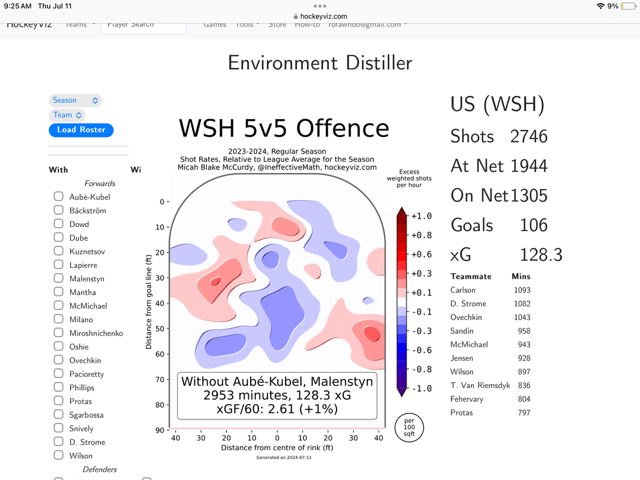This screenshot has width=640, height=480.
Task: Click the xG value 128.3
Action: [x=541, y=255]
